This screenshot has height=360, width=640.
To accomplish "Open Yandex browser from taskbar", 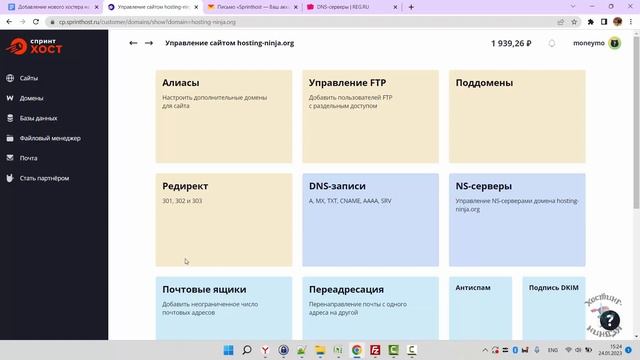I will [x=265, y=350].
